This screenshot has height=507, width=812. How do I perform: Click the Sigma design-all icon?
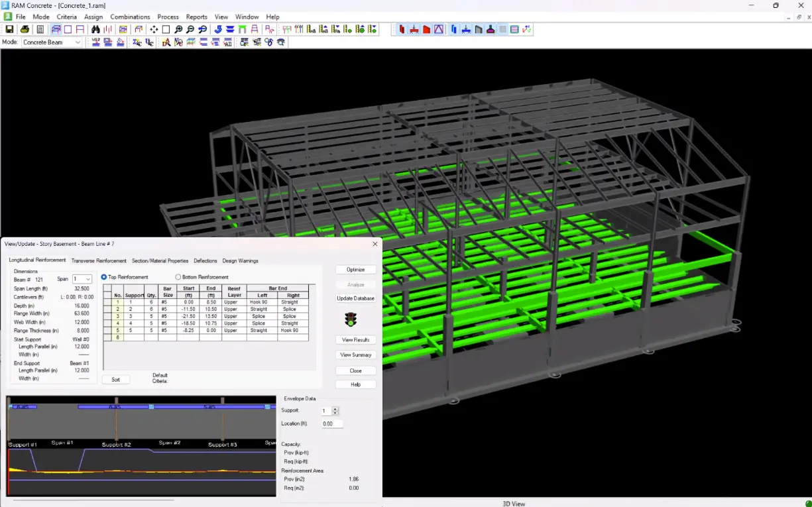137,42
